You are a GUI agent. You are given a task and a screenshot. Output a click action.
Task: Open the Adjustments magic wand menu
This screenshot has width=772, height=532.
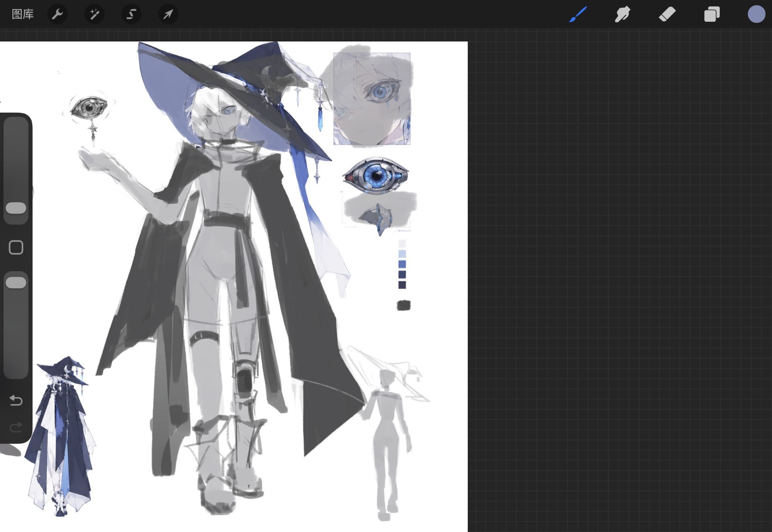94,14
